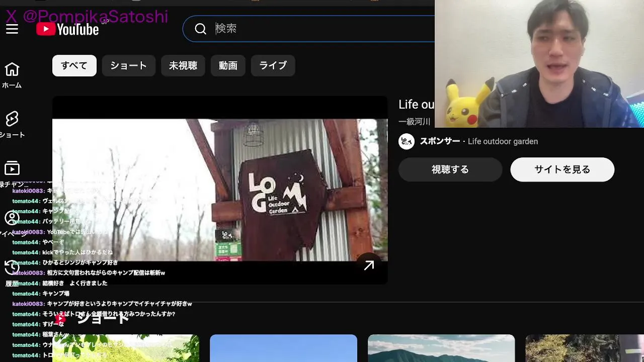Open ad via arrow icon on video
The height and width of the screenshot is (362, 644).
pyautogui.click(x=369, y=265)
